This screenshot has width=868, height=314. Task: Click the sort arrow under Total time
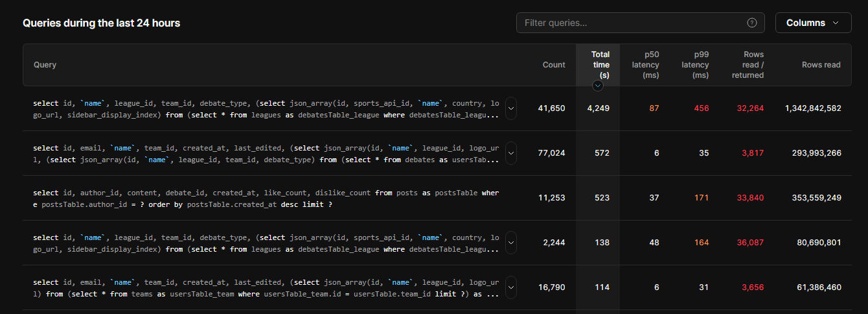598,86
